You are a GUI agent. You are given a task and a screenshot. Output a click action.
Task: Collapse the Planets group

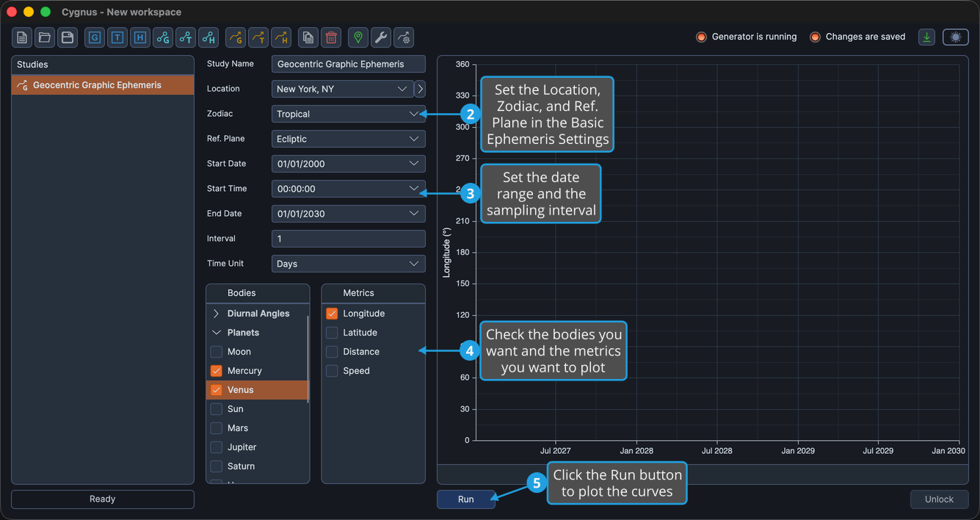pyautogui.click(x=217, y=333)
